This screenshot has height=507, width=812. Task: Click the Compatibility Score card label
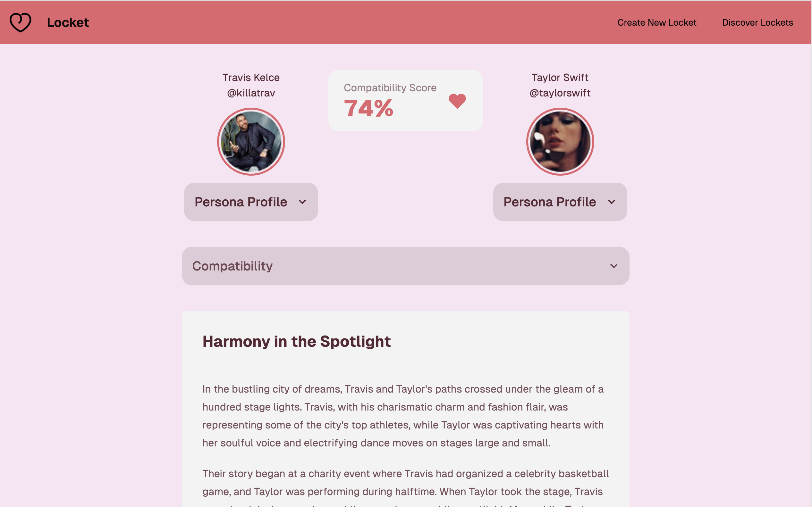coord(390,88)
